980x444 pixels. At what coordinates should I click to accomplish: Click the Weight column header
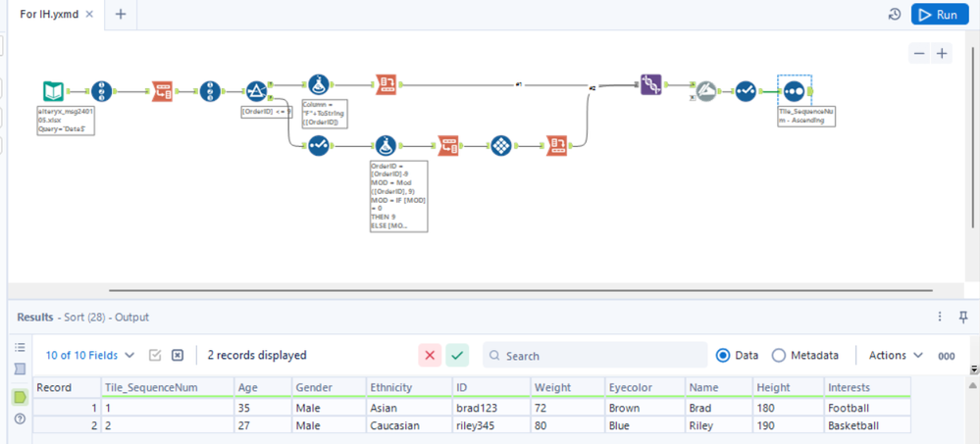click(x=568, y=387)
